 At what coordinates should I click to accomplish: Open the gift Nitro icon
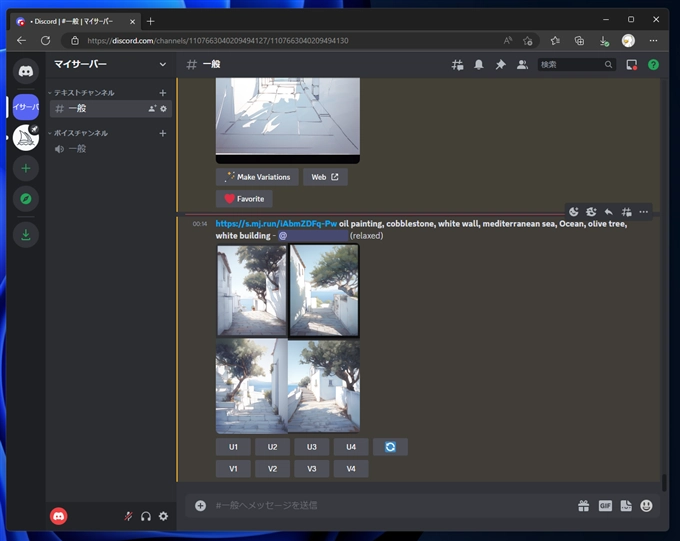tap(583, 505)
